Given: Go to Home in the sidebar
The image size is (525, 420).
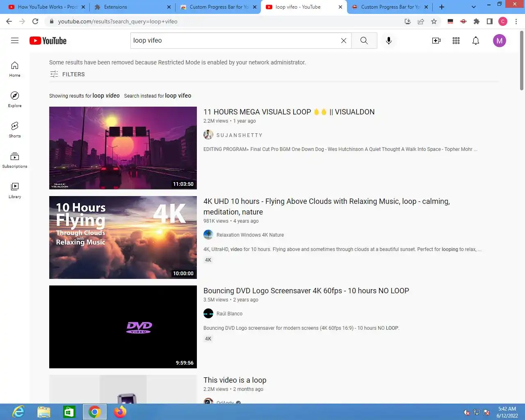Looking at the screenshot, I should 15,69.
